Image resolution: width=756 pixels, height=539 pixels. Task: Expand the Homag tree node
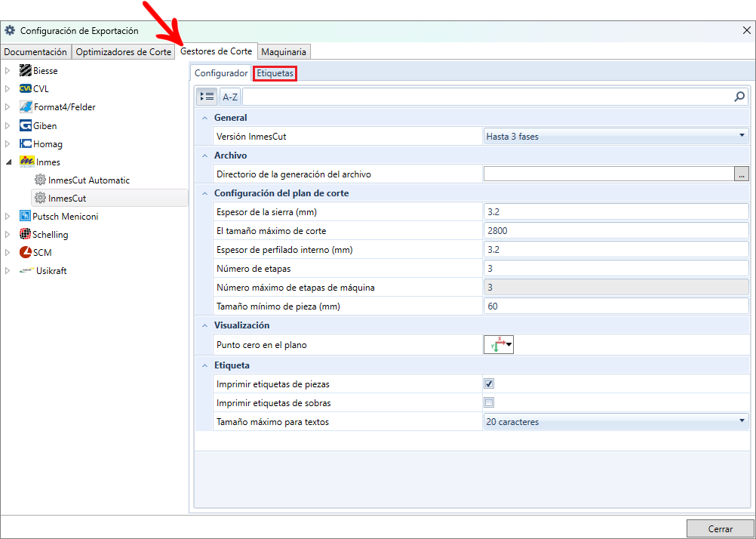point(8,143)
